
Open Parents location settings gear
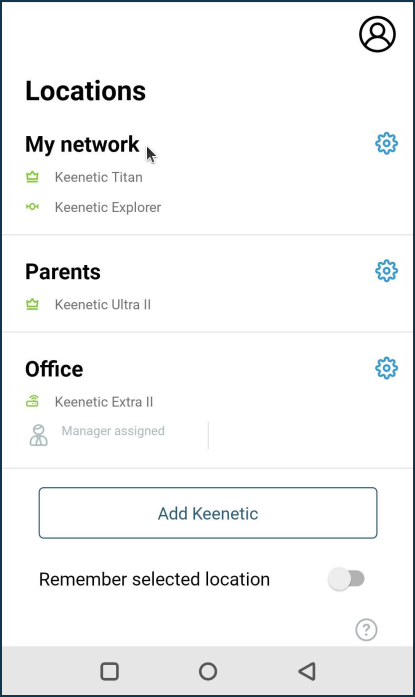coord(386,271)
